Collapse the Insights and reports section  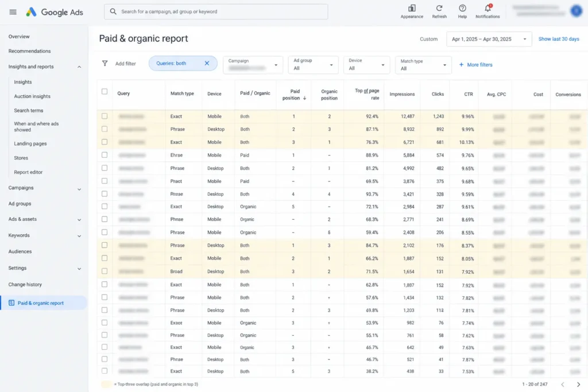tap(79, 67)
